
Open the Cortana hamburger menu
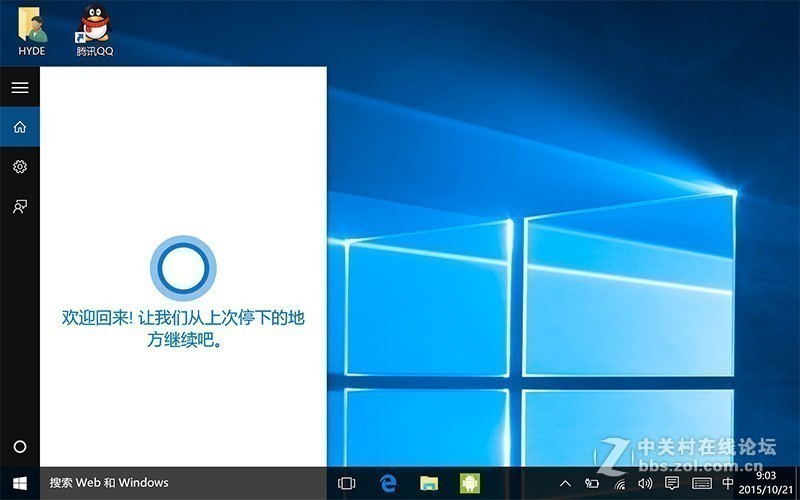click(x=20, y=87)
